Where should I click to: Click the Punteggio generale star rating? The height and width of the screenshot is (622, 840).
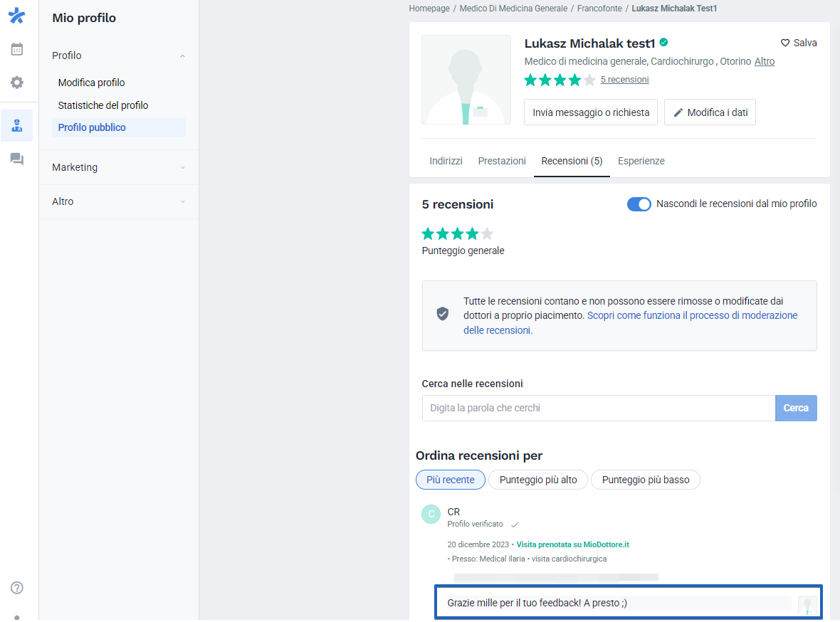[x=458, y=233]
